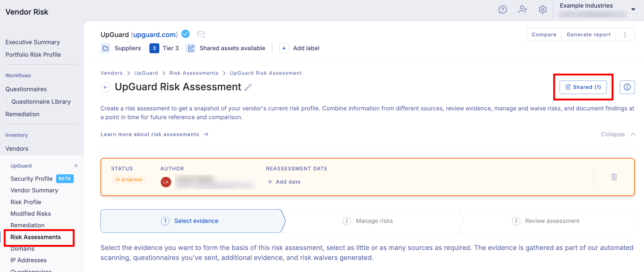The image size is (644, 272).
Task: Open Questionnaire Library in the sidebar
Action: click(41, 102)
